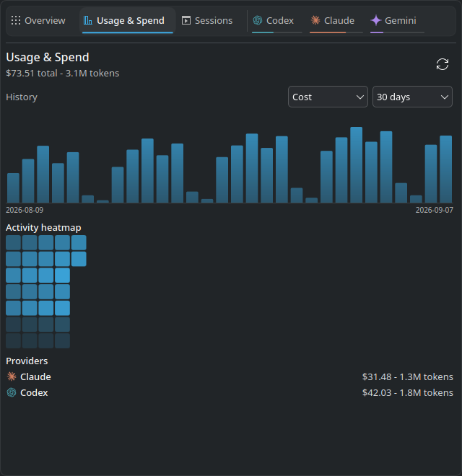Click the '$31.48 - 1.3M tokens' value
Viewport: 462px width, 476px height.
(x=408, y=376)
